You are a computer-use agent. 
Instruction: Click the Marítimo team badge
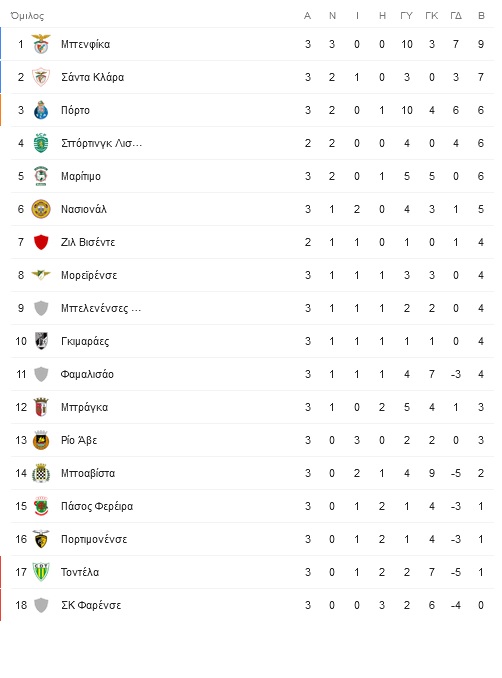point(41,176)
